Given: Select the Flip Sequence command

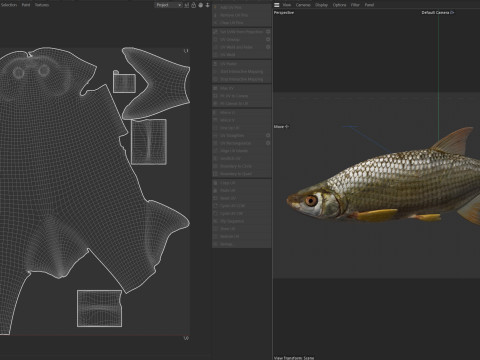Looking at the screenshot, I should (242, 221).
